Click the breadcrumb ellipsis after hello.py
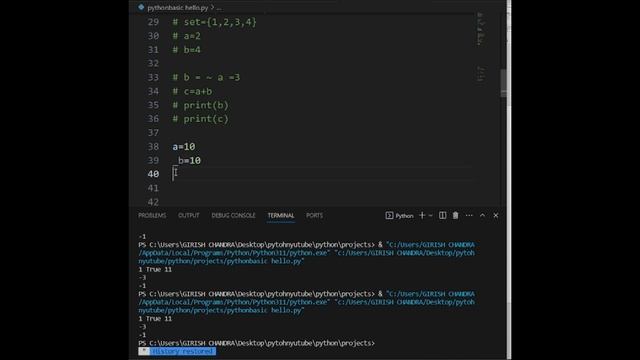Image resolution: width=640 pixels, height=360 pixels. 219,8
